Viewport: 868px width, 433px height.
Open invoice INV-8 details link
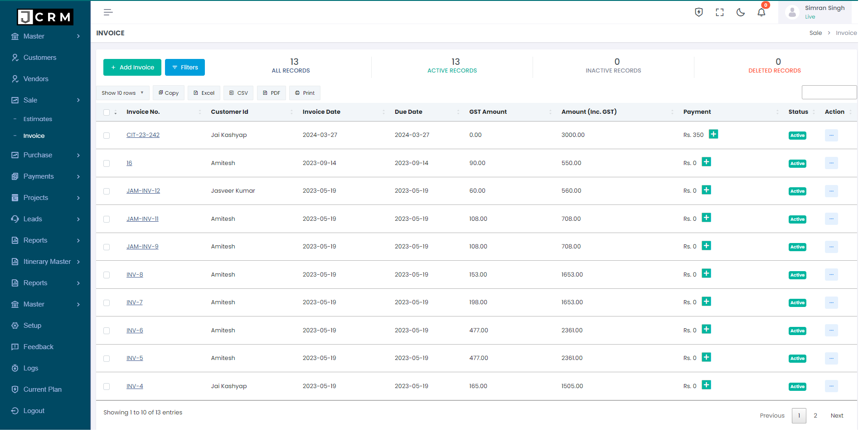click(135, 274)
